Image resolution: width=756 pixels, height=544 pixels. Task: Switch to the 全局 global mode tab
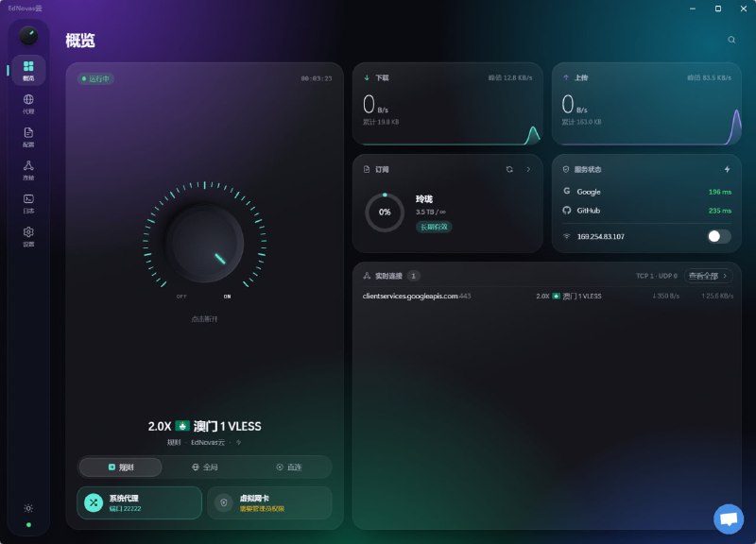[x=205, y=467]
